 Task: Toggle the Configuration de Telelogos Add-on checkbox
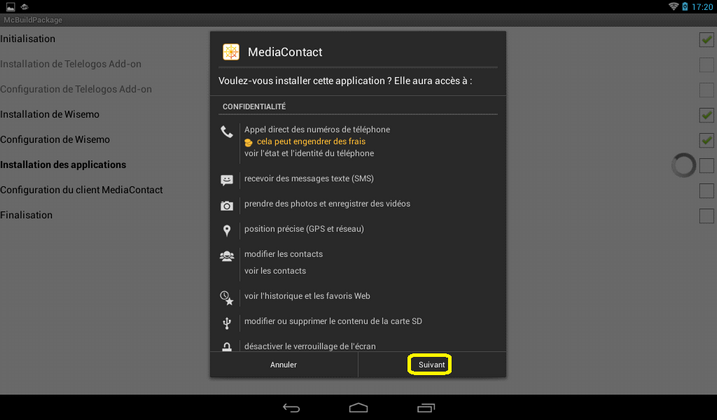[706, 90]
